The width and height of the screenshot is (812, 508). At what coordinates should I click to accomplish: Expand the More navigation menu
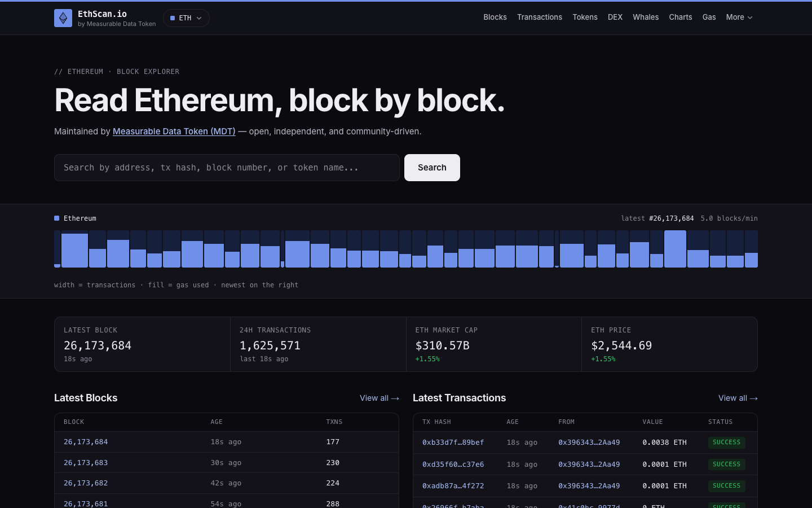[739, 17]
